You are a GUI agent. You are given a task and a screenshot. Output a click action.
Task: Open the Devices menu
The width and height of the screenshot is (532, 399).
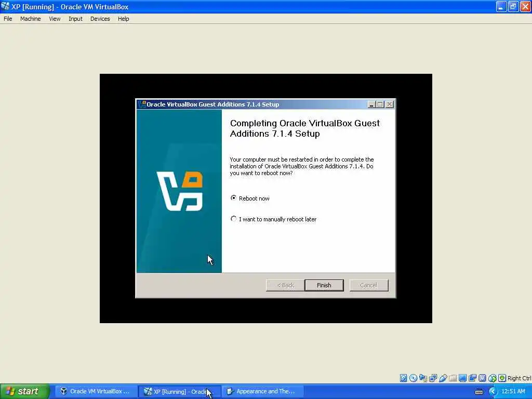click(x=100, y=19)
